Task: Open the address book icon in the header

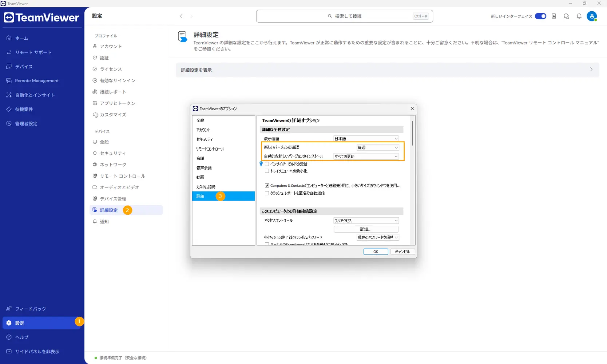Action: pyautogui.click(x=554, y=16)
